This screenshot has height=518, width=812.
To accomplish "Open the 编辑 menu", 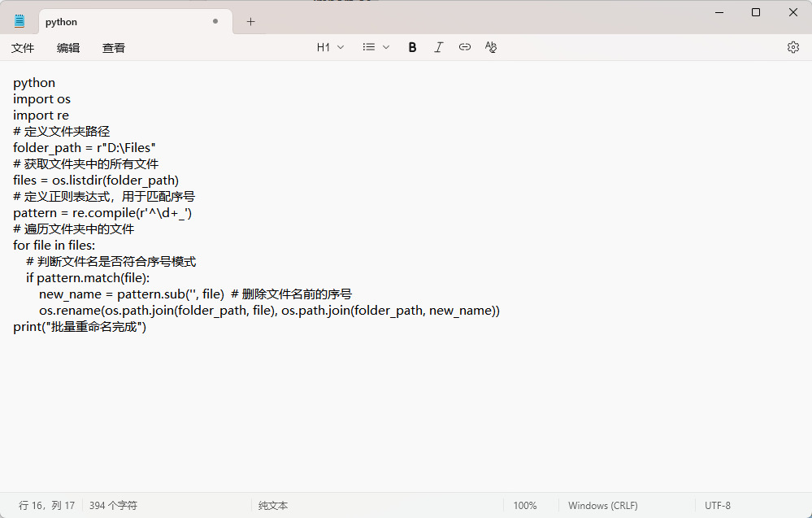I will pos(68,48).
